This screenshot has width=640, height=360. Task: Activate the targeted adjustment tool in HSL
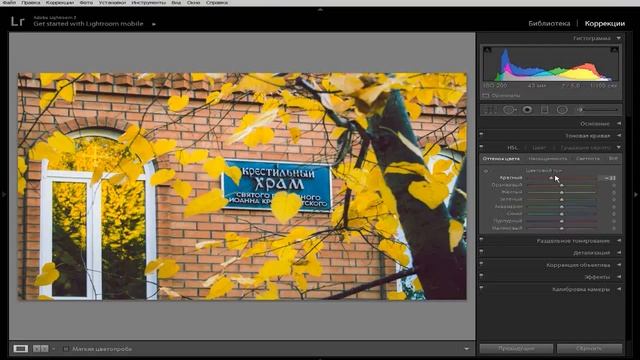coord(486,171)
